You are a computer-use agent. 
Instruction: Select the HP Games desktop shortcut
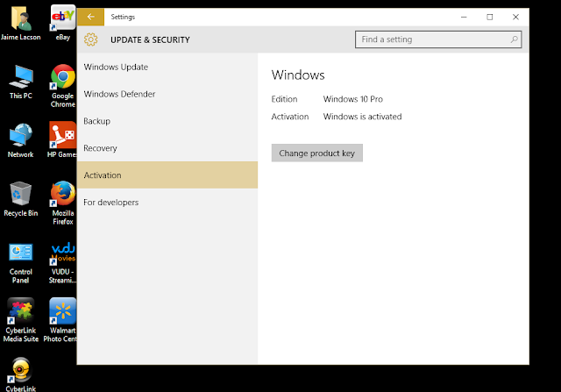pos(62,140)
